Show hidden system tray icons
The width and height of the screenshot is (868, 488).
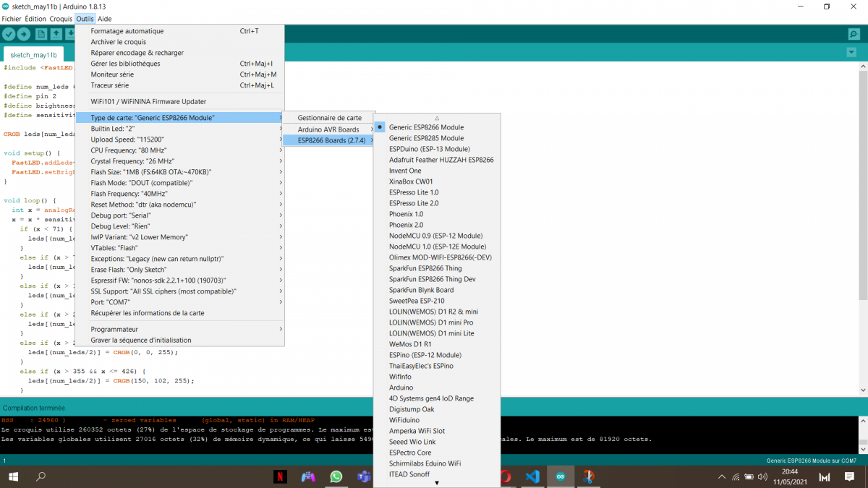[x=721, y=477]
